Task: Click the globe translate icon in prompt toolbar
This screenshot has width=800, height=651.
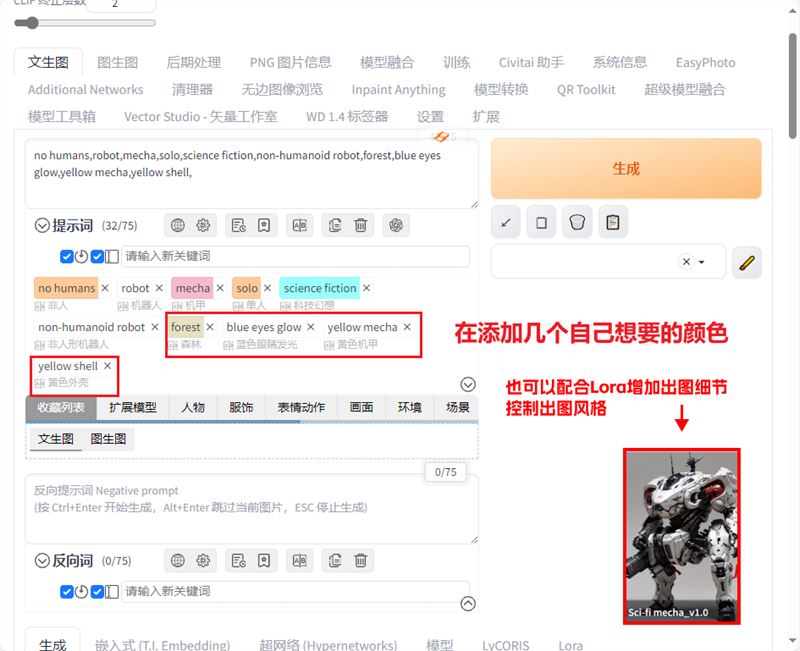Action: click(178, 225)
